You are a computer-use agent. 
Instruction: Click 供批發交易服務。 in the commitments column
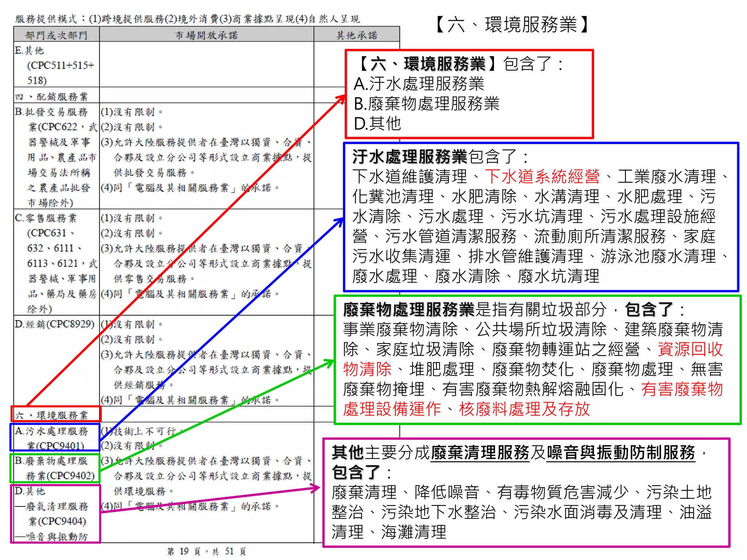pyautogui.click(x=155, y=172)
